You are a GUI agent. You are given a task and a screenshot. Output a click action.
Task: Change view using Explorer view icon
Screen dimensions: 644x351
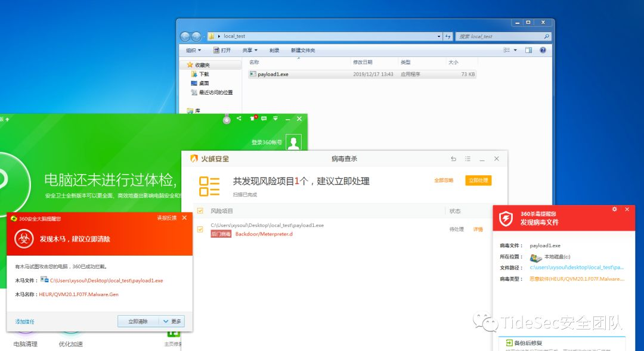[x=506, y=50]
